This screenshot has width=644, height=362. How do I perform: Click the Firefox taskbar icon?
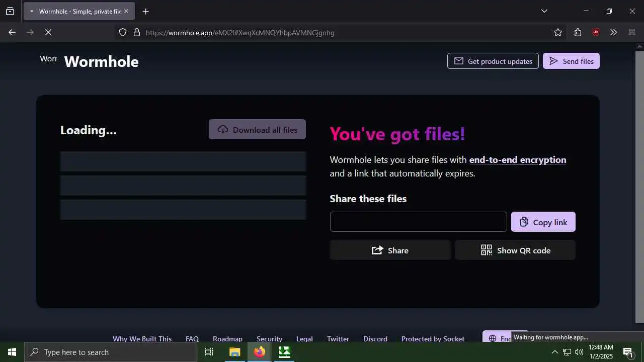click(259, 352)
